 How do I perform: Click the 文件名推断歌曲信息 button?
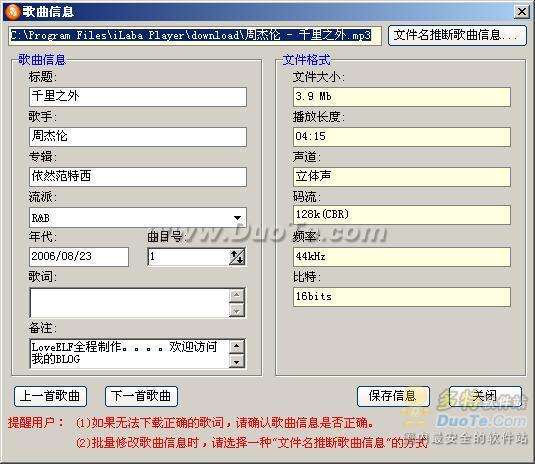(457, 35)
